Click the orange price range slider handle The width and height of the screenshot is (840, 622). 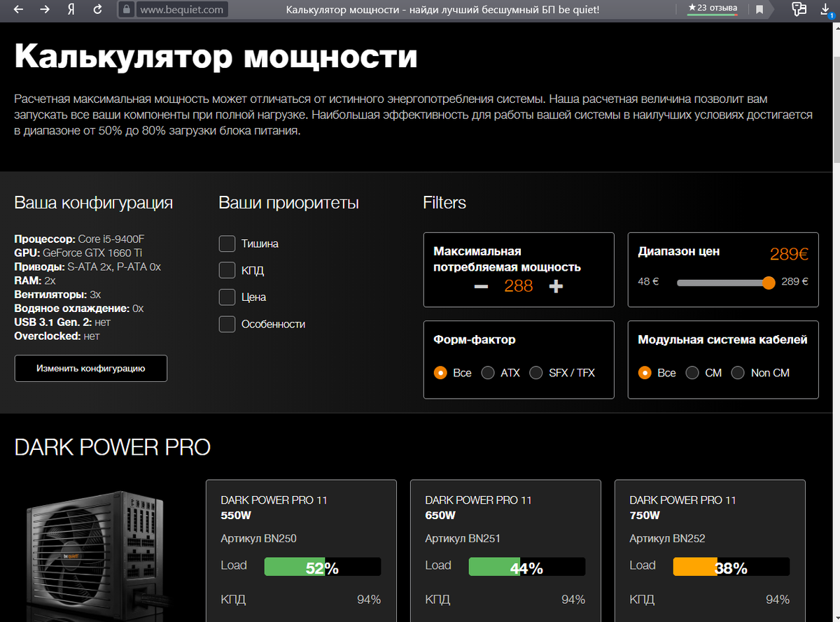coord(769,283)
